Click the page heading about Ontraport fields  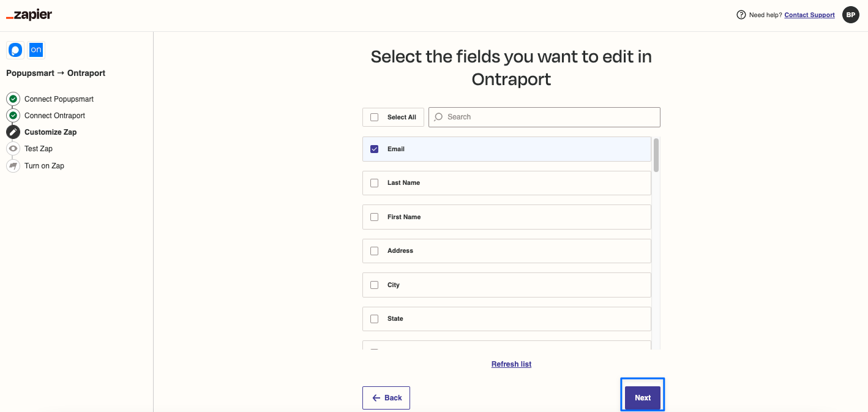click(511, 68)
